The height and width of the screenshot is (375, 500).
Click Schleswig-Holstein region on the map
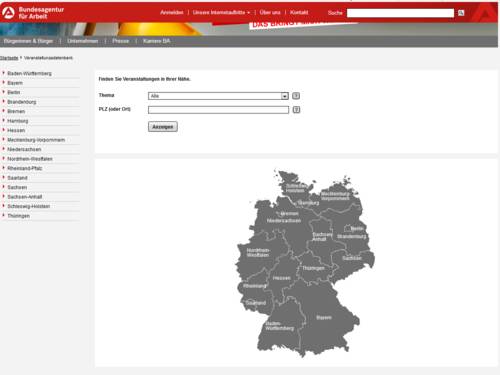point(295,188)
